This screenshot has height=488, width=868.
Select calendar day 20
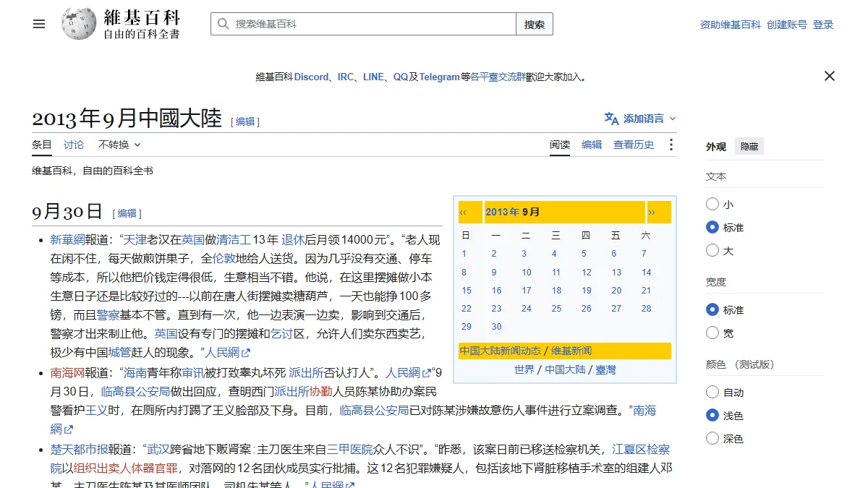point(616,291)
